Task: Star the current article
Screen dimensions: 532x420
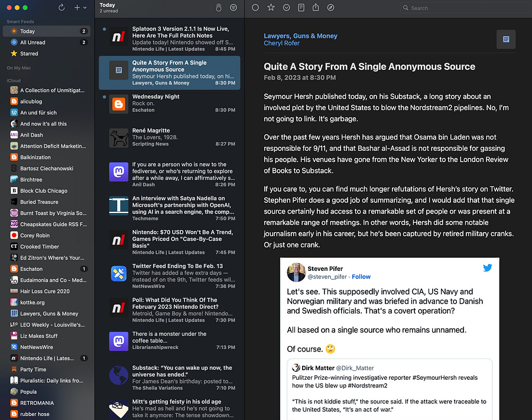Action: (x=271, y=8)
